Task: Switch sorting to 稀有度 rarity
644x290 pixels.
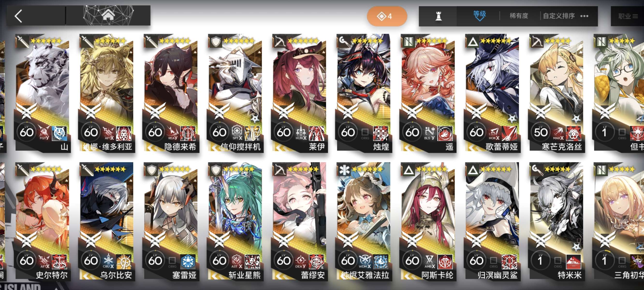Action: [x=519, y=16]
